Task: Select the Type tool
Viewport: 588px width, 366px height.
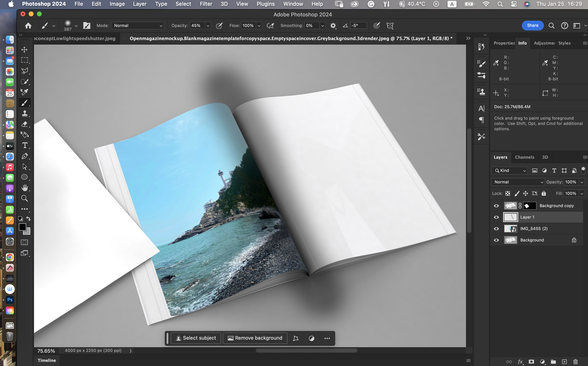Action: pos(25,145)
